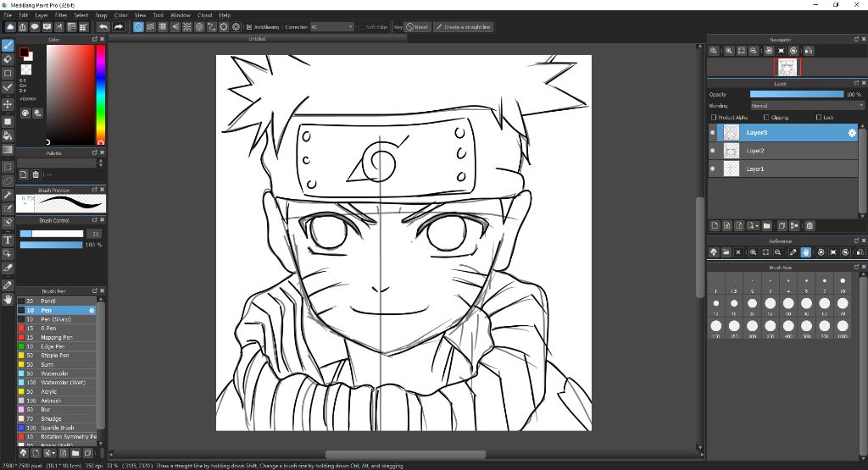Float the Layer panel
The image size is (868, 470).
point(856,83)
